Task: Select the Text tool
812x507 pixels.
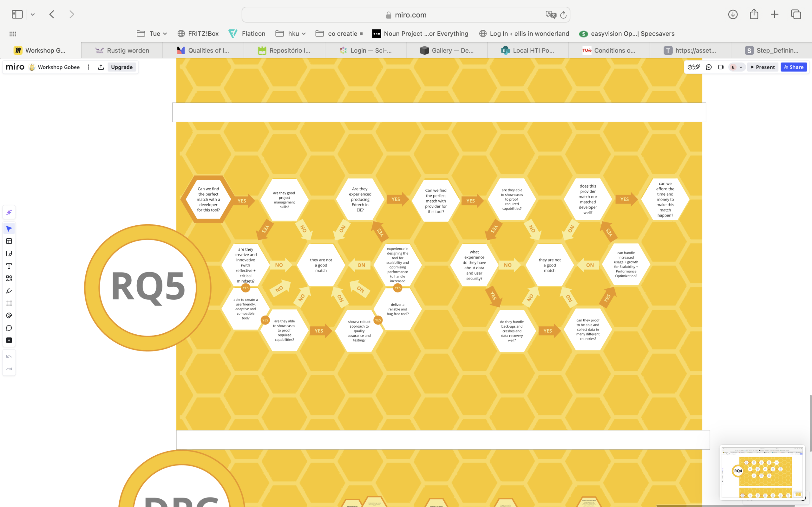Action: point(9,266)
